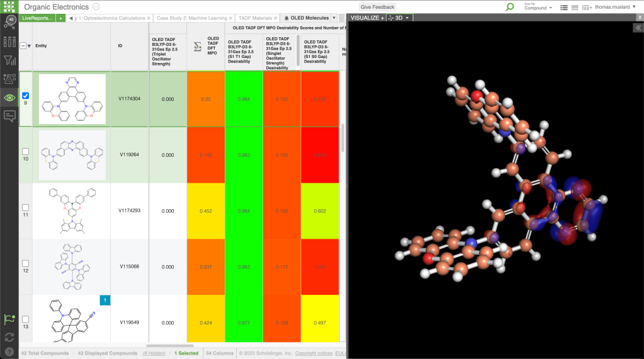This screenshot has height=359, width=644.
Task: Open the OLED Molecules tab dropdown arrow
Action: (334, 18)
